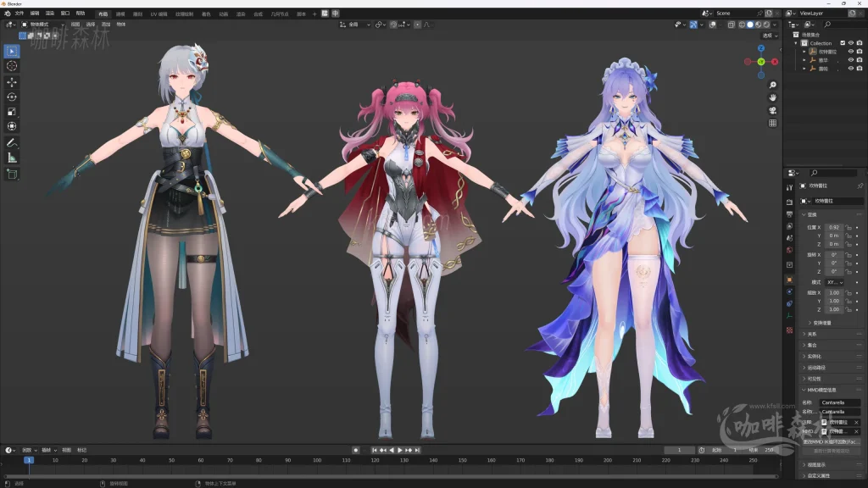Expand the Collection tree arrow
The image size is (868, 488).
click(x=796, y=43)
